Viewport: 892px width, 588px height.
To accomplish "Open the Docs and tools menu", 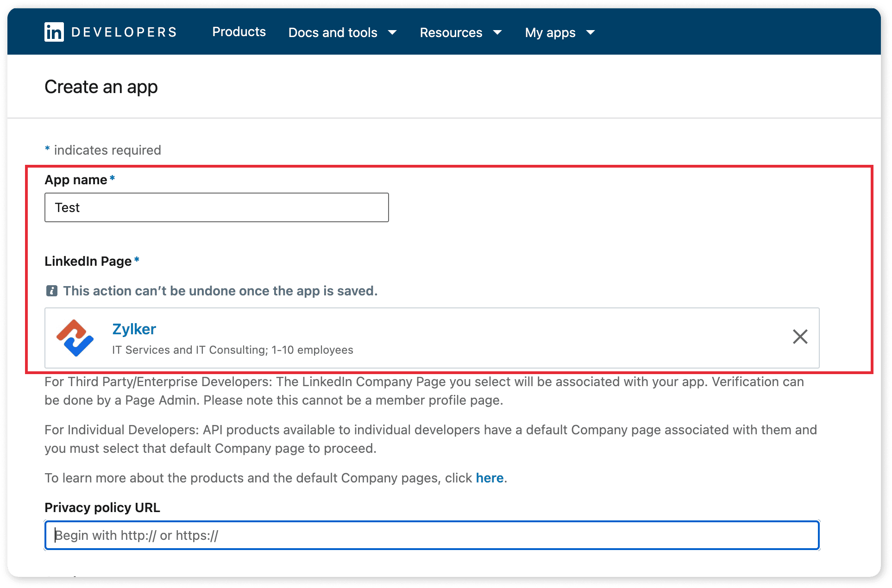I will pyautogui.click(x=333, y=32).
